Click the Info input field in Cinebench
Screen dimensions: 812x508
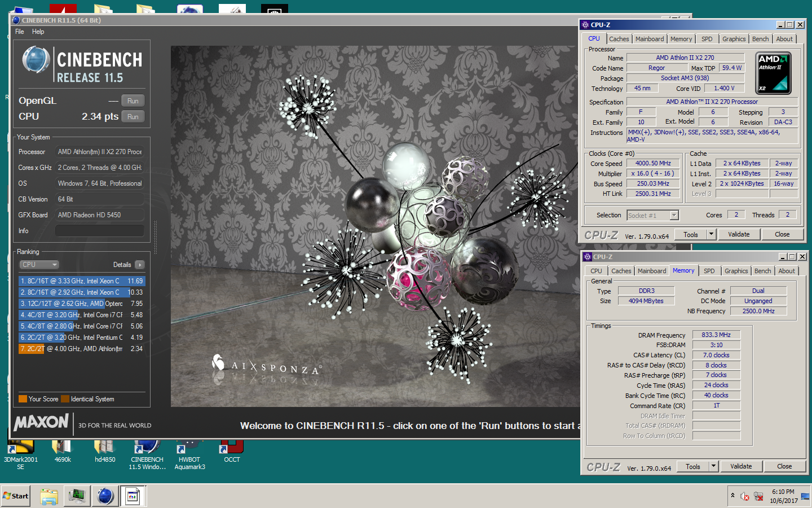(100, 231)
